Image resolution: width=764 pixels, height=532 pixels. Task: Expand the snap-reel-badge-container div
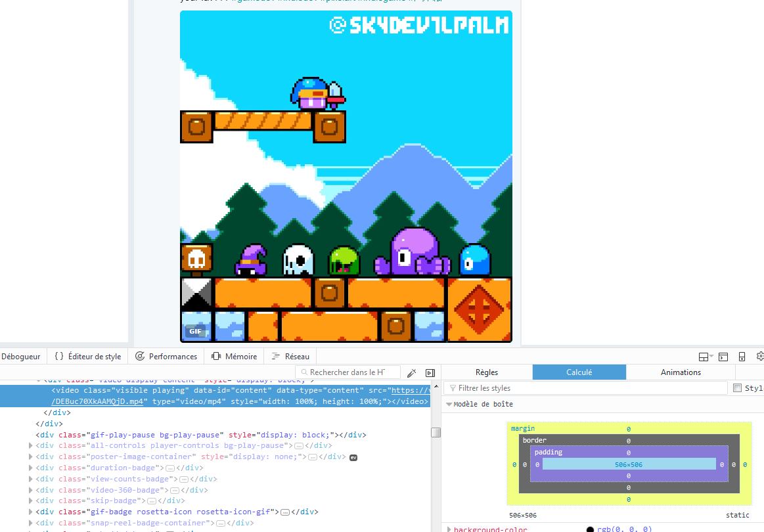[31, 523]
